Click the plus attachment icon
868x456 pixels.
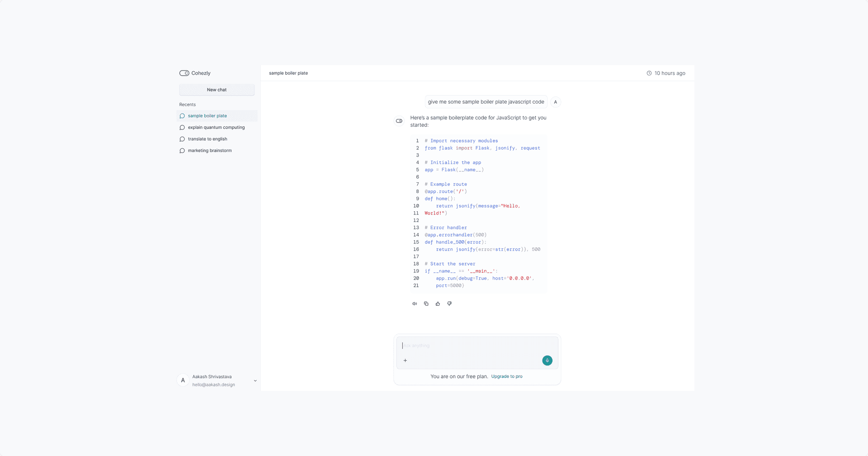coord(405,361)
